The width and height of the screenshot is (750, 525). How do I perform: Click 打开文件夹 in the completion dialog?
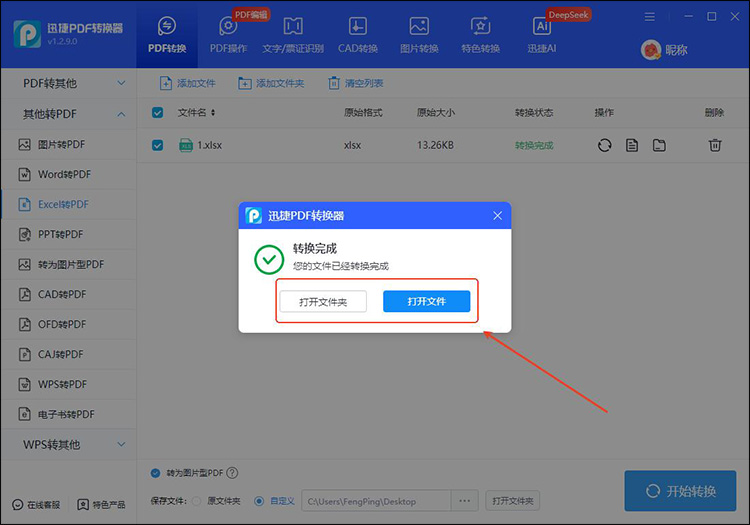pyautogui.click(x=322, y=301)
